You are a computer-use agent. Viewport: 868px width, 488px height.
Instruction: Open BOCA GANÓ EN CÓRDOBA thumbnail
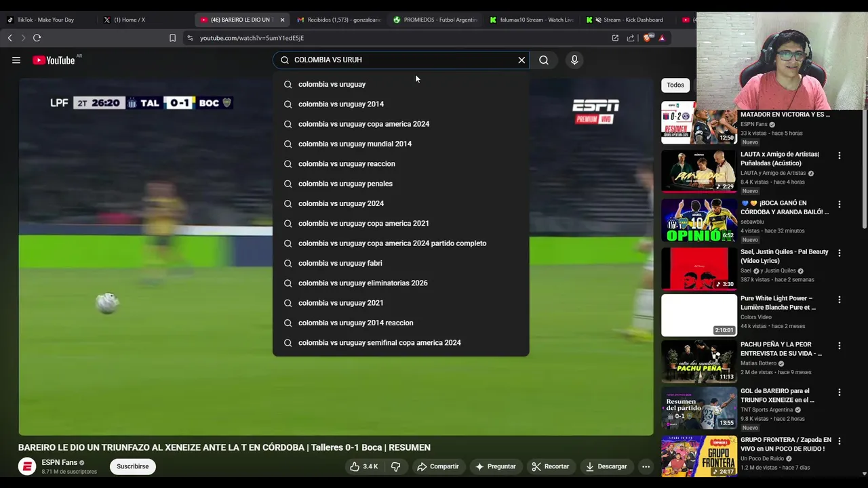pos(699,220)
